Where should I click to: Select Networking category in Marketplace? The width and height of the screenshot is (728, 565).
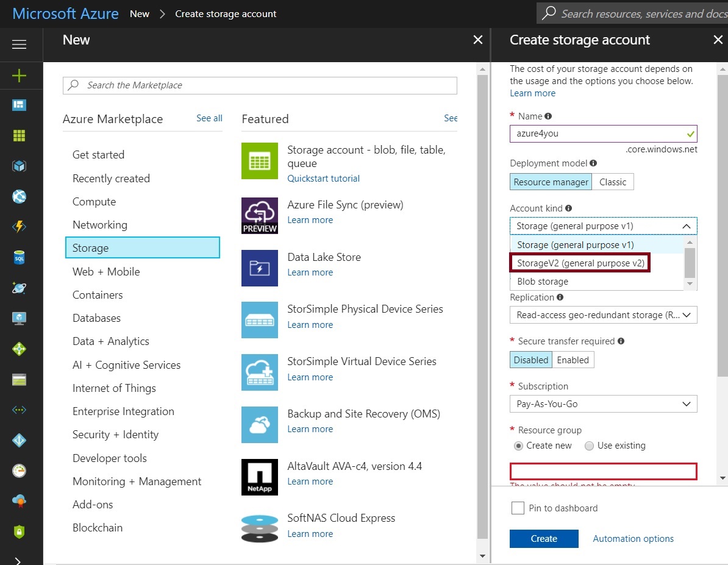(x=100, y=225)
